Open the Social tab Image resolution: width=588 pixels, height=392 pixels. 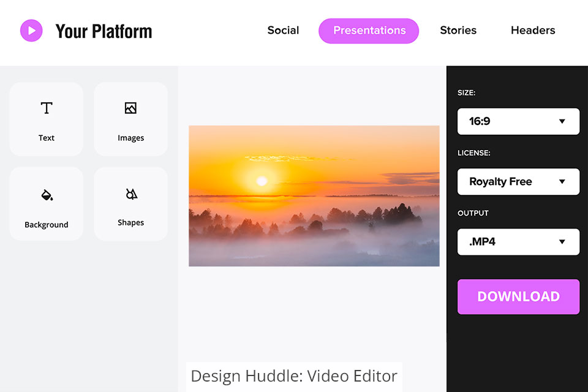point(283,31)
